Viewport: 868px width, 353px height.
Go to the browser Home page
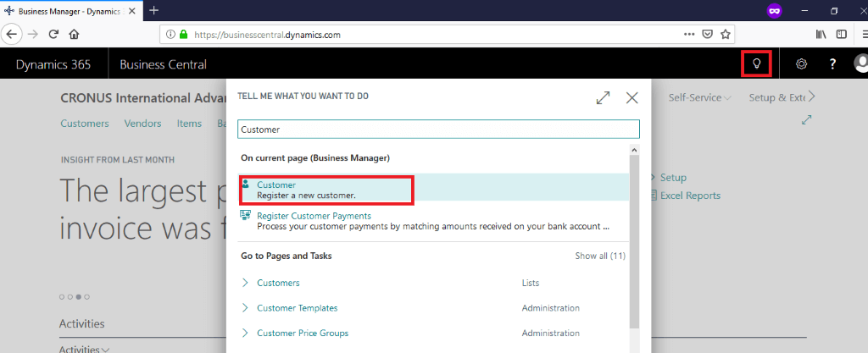click(74, 34)
